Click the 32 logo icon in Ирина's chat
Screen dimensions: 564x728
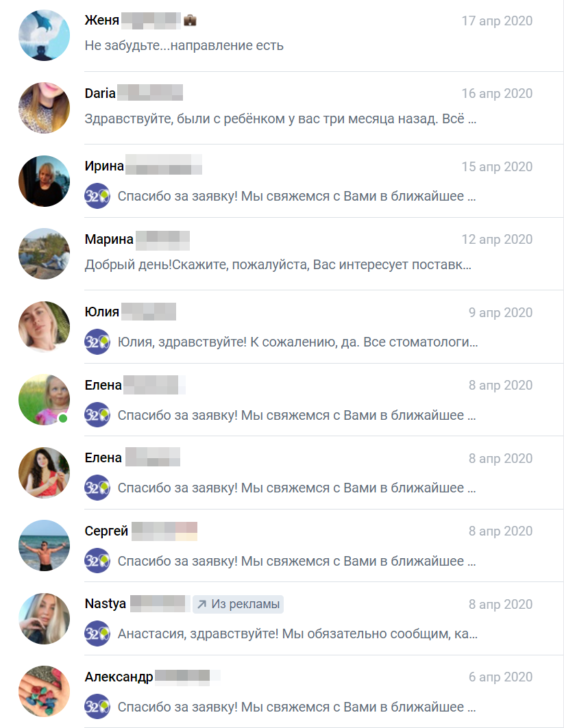click(97, 196)
